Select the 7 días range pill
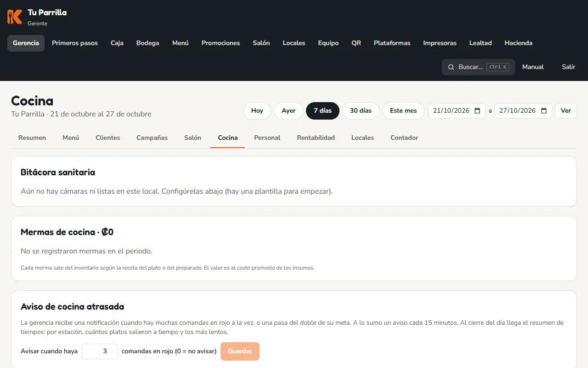The width and height of the screenshot is (588, 368). point(322,111)
